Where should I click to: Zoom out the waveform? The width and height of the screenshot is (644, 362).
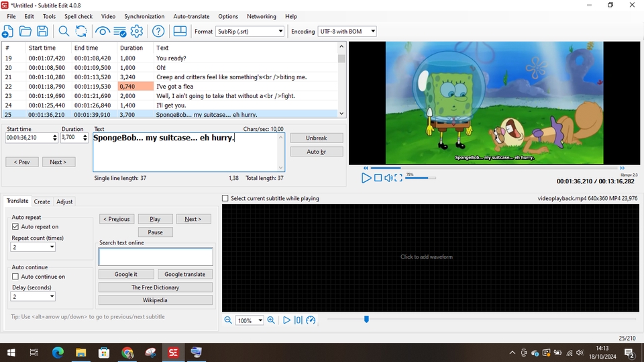(228, 320)
